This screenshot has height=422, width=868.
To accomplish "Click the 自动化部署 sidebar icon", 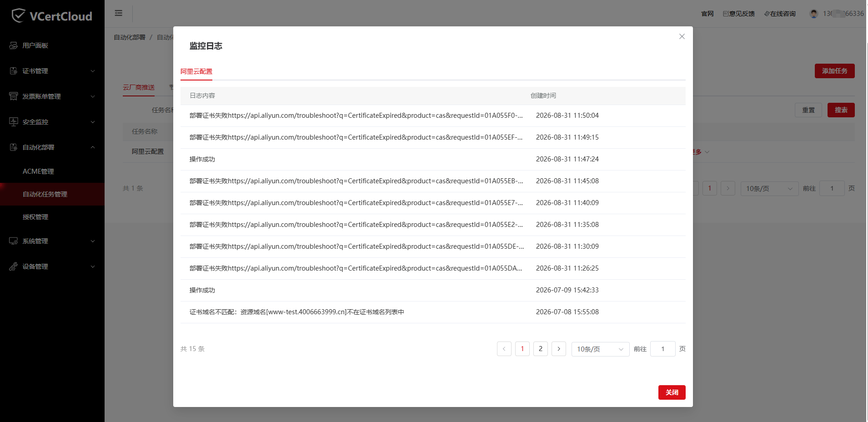I will 14,147.
